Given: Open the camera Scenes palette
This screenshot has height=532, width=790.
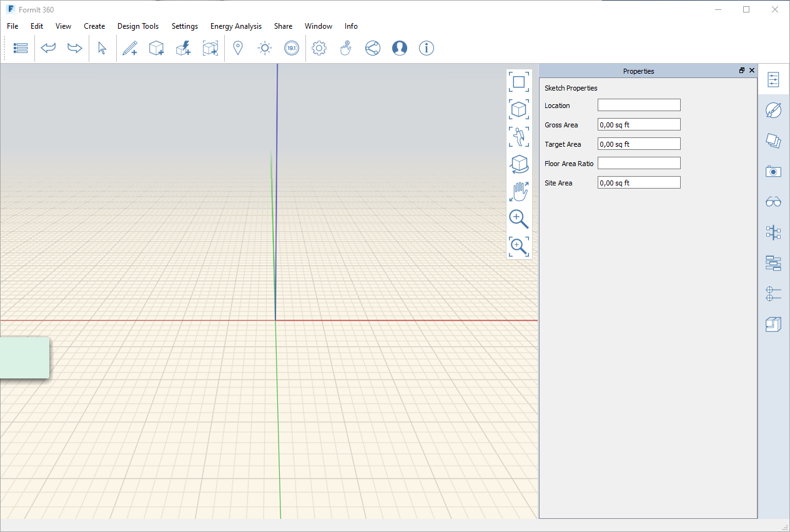Looking at the screenshot, I should 774,171.
